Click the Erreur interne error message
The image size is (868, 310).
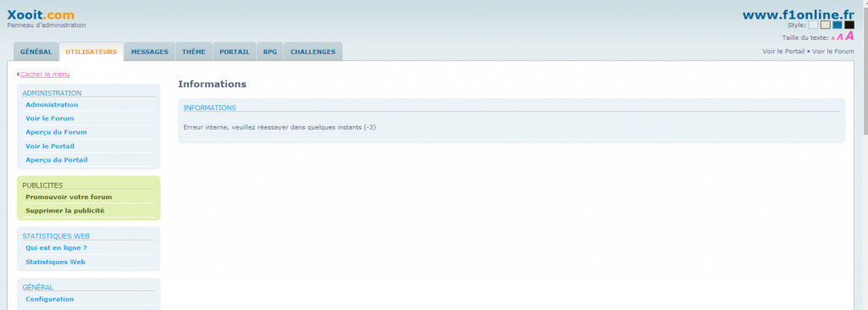[280, 127]
